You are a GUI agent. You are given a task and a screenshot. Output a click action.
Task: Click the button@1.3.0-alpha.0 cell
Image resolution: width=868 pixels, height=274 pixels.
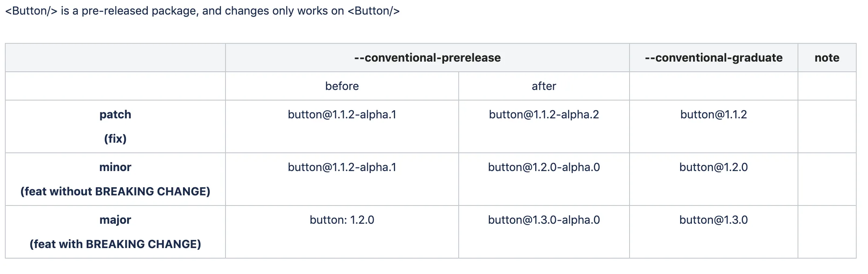(544, 220)
